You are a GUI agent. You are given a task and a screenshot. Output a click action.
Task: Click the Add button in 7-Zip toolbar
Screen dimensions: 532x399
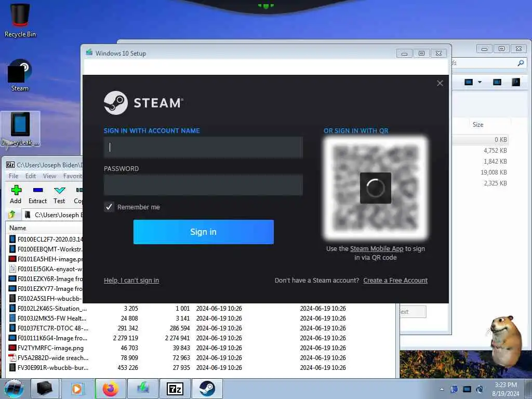point(16,195)
